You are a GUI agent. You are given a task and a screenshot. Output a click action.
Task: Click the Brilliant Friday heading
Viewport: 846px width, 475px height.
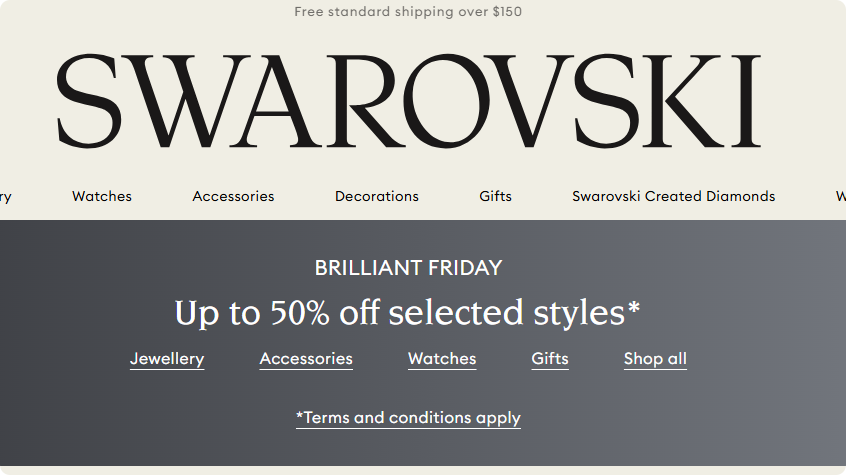[408, 268]
